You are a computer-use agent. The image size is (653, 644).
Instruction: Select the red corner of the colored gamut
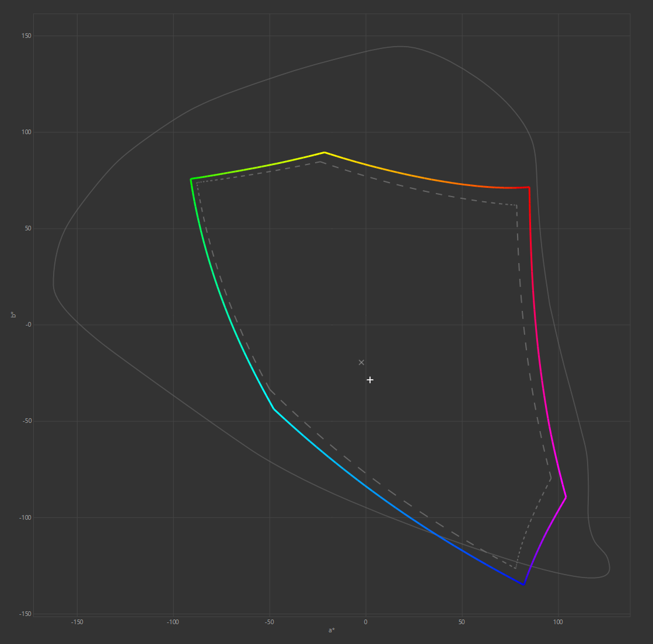[529, 188]
